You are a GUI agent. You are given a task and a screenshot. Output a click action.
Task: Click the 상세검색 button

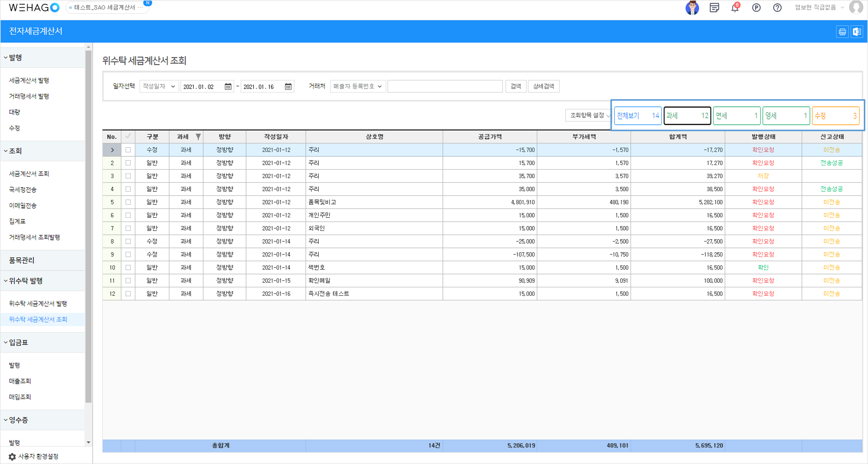click(x=544, y=86)
